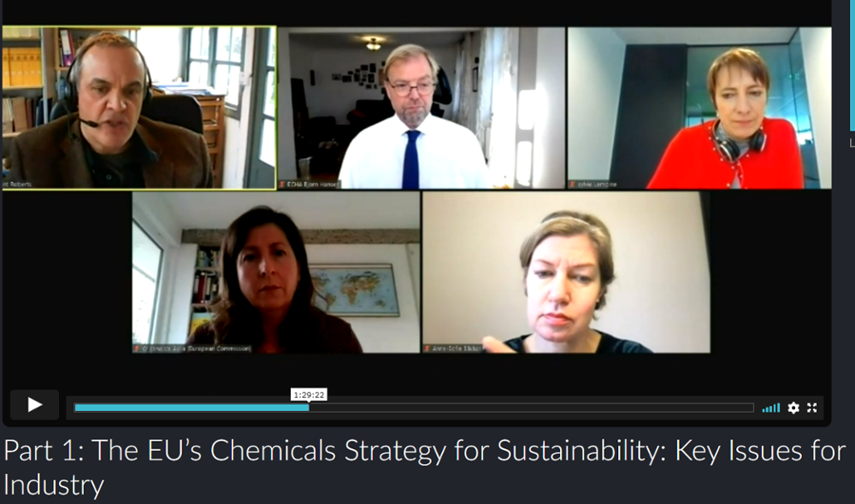Select the tile with world map background
Viewport: 855px width, 504px height.
coord(276,273)
